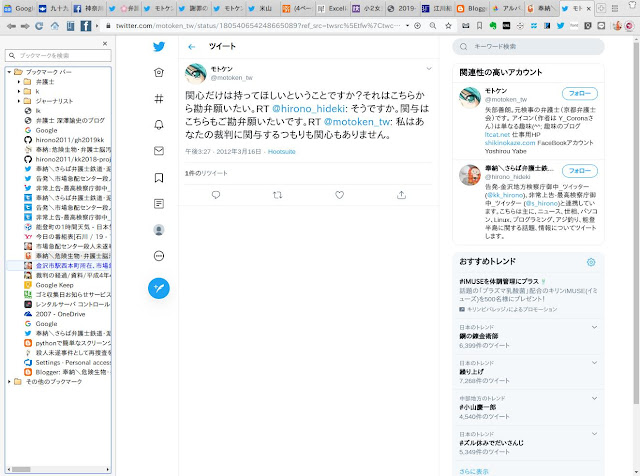Click the ブックマークを検索 search field

[x=58, y=56]
